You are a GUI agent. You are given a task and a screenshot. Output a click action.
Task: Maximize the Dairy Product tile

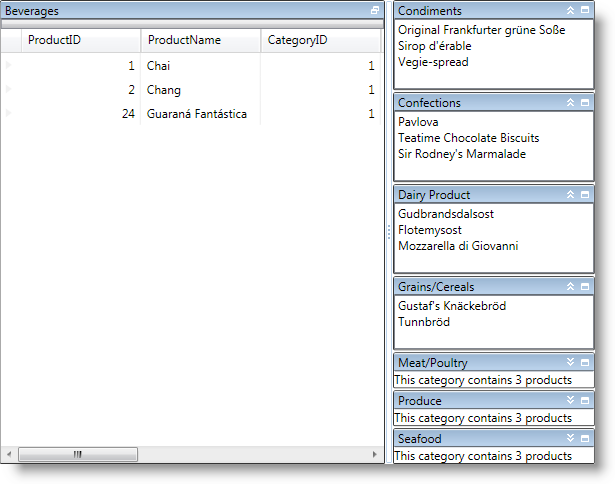point(585,195)
